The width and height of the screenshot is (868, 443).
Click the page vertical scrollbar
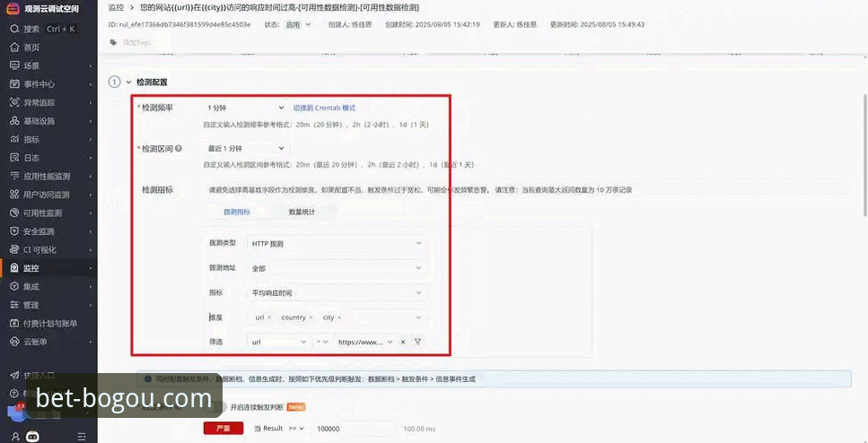click(864, 157)
